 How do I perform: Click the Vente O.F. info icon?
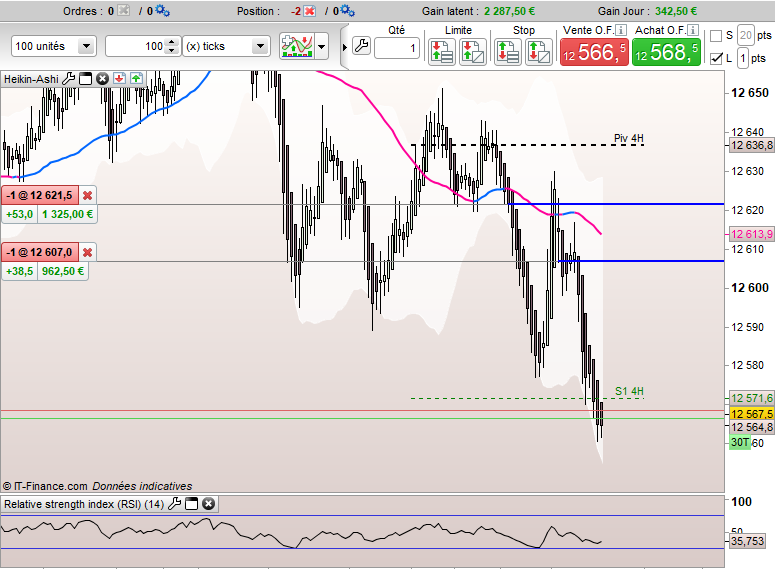click(x=621, y=30)
